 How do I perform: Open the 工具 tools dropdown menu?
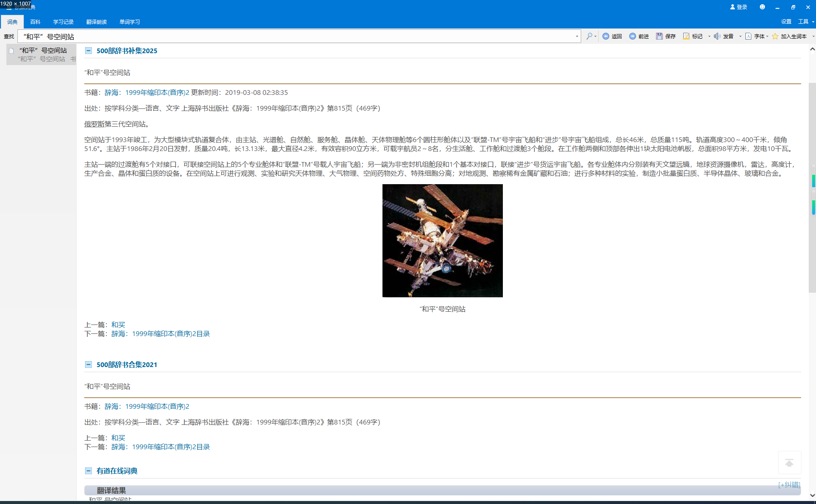[806, 22]
